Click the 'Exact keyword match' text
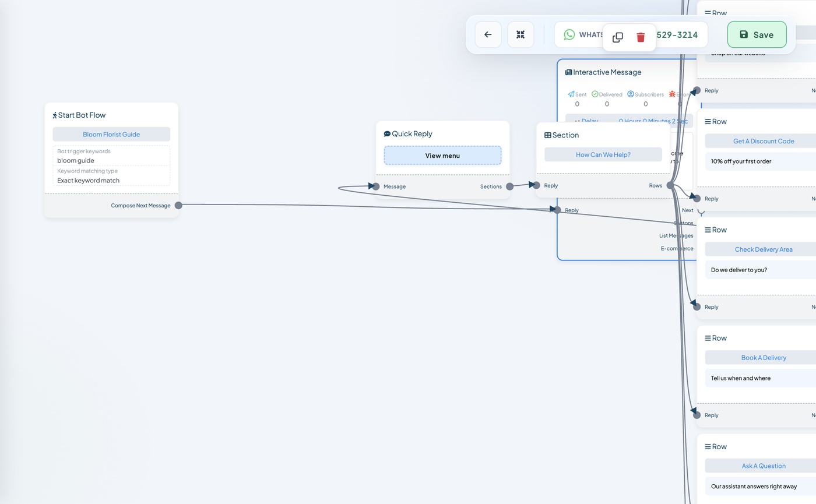Screen dimensions: 816x504 [88, 180]
